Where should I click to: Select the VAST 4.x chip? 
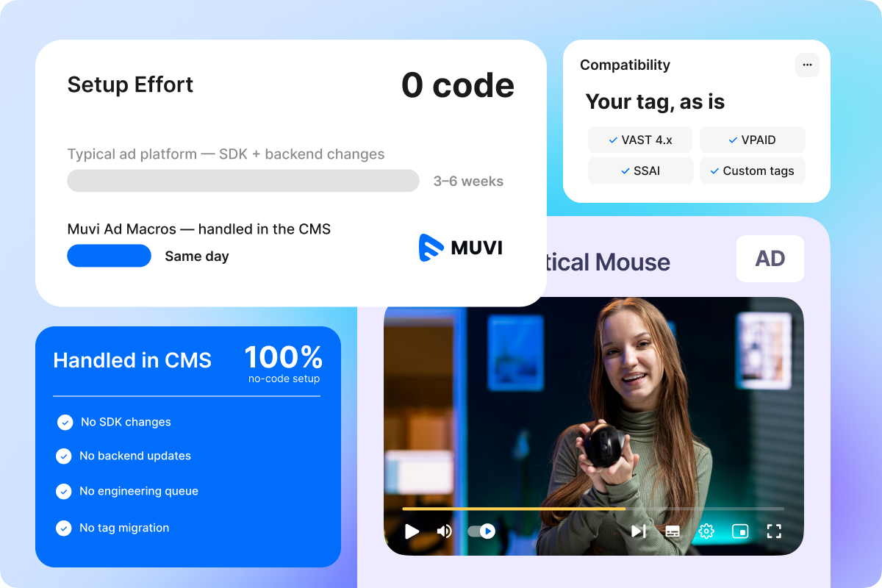pos(641,140)
